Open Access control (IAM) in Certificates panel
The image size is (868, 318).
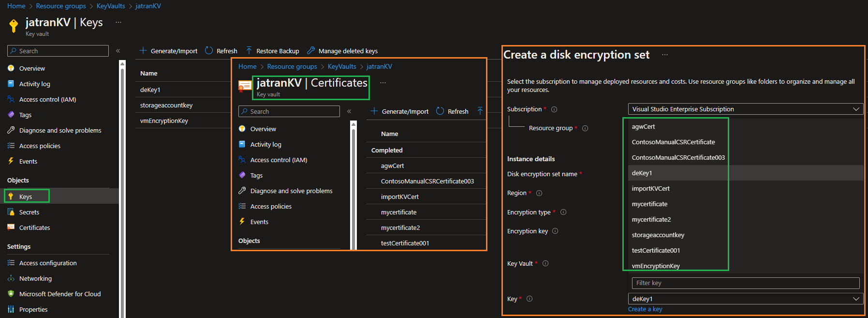point(279,160)
